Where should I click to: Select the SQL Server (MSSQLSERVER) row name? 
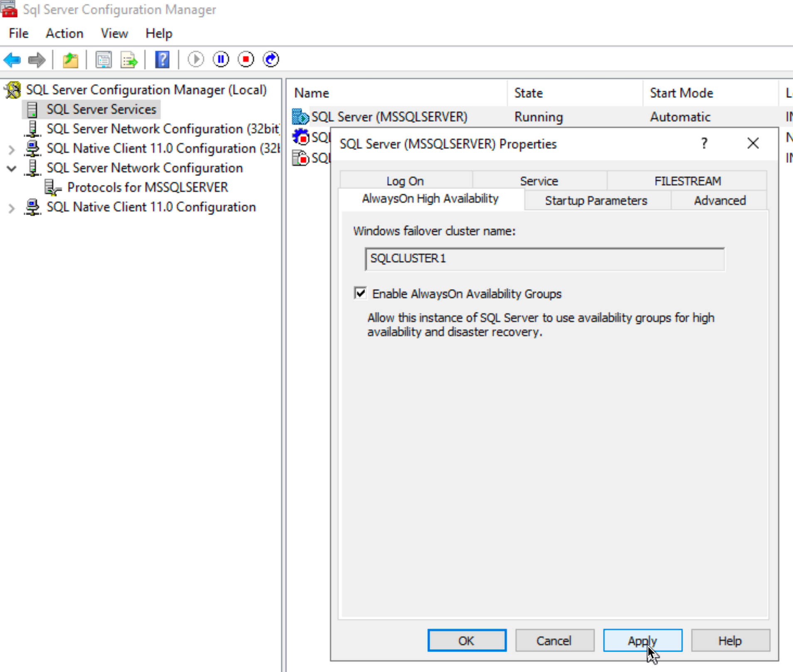(389, 117)
